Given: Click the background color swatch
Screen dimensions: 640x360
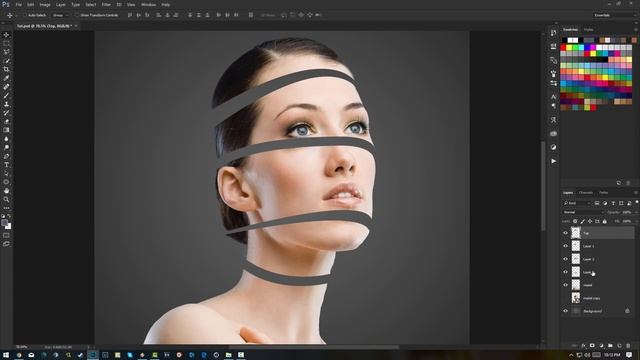Looking at the screenshot, I should [x=9, y=227].
